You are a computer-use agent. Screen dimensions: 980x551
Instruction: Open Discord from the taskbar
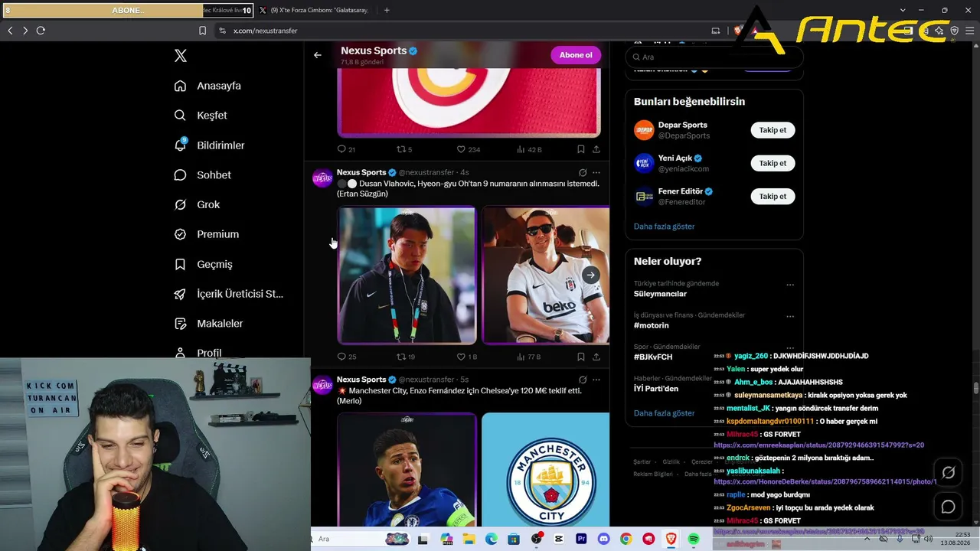[603, 540]
